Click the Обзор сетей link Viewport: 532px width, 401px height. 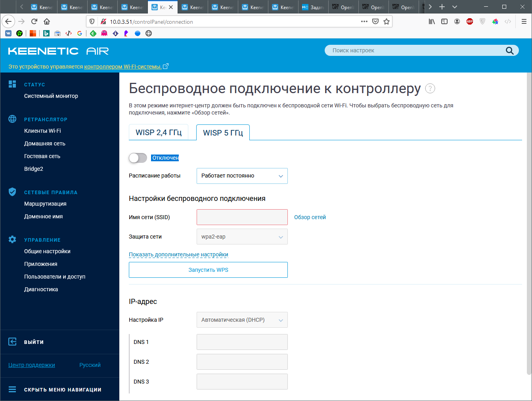pyautogui.click(x=310, y=217)
